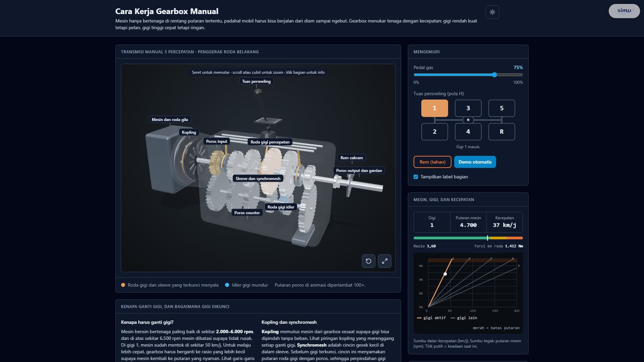Click the Kecepatan value 37 km/j
This screenshot has width=644, height=362.
pos(504,225)
